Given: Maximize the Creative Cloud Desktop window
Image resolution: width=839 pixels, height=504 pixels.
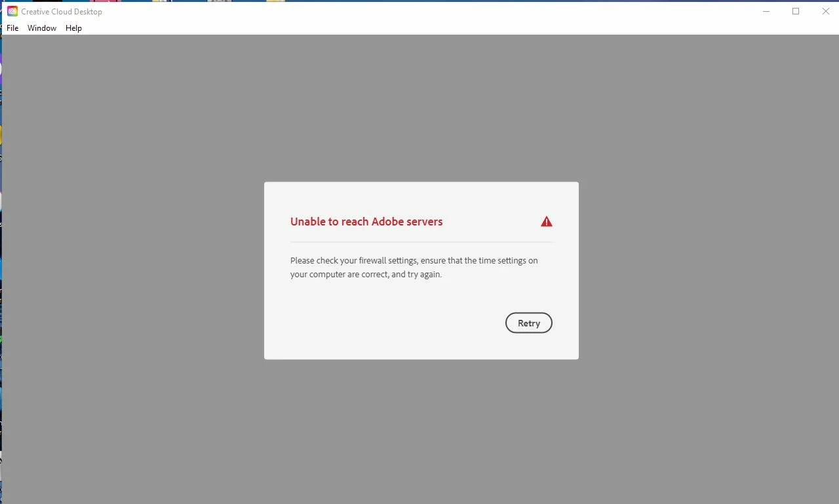Looking at the screenshot, I should tap(796, 11).
